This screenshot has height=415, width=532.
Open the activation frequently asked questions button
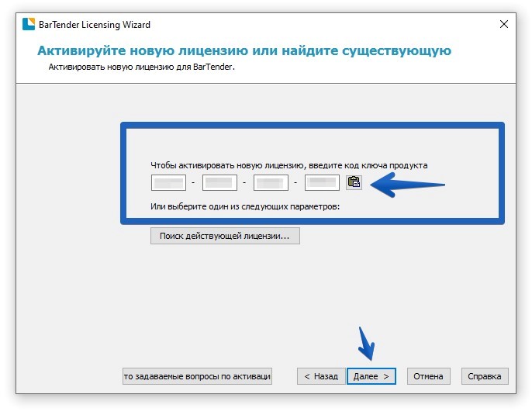click(197, 376)
